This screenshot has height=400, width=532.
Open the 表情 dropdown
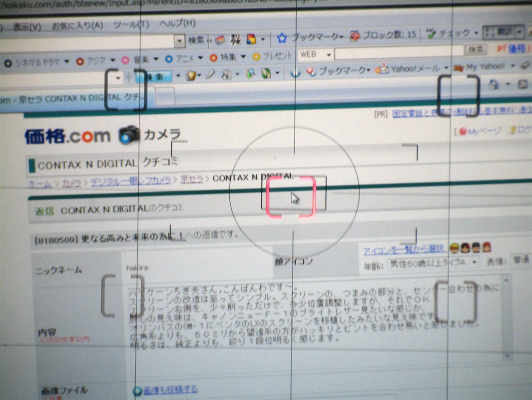pos(522,260)
